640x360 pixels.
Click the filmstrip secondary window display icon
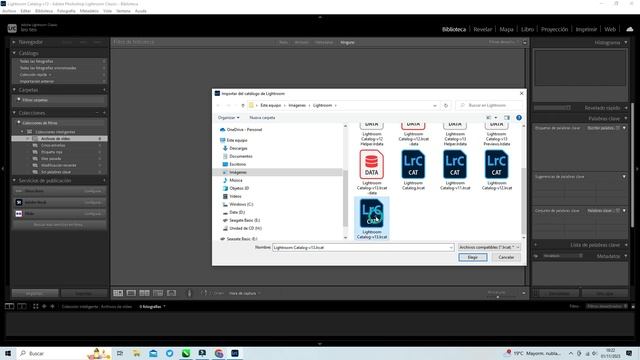pyautogui.click(x=22, y=306)
